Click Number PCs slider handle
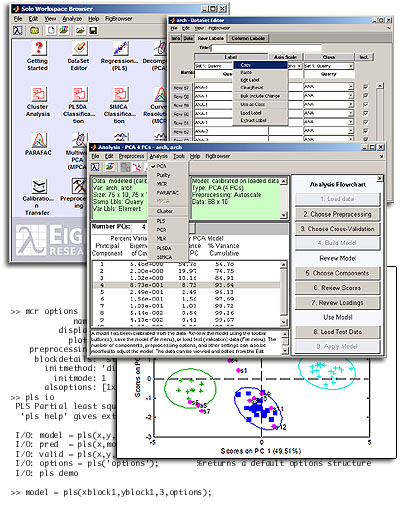The width and height of the screenshot is (405, 507). 193,228
